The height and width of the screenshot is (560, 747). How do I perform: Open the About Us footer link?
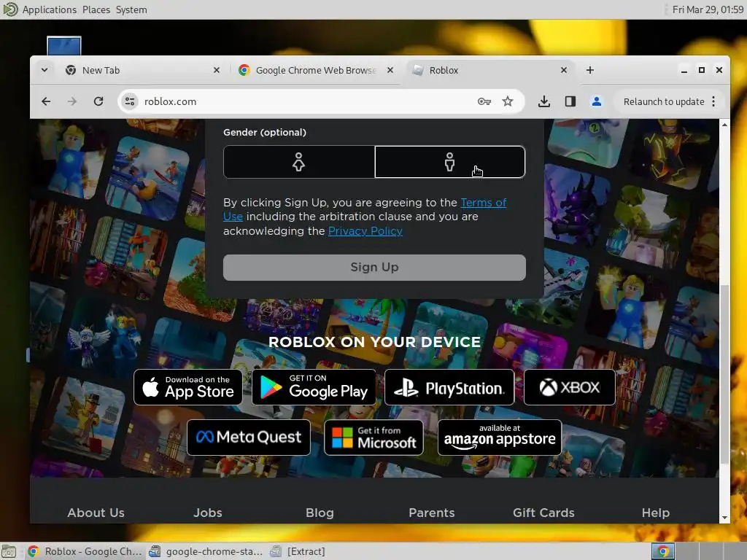coord(96,513)
